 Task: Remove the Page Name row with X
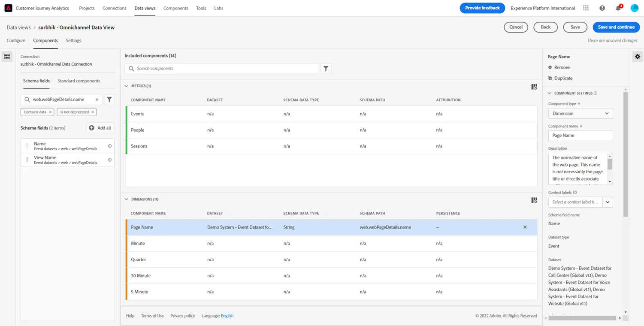pos(525,227)
